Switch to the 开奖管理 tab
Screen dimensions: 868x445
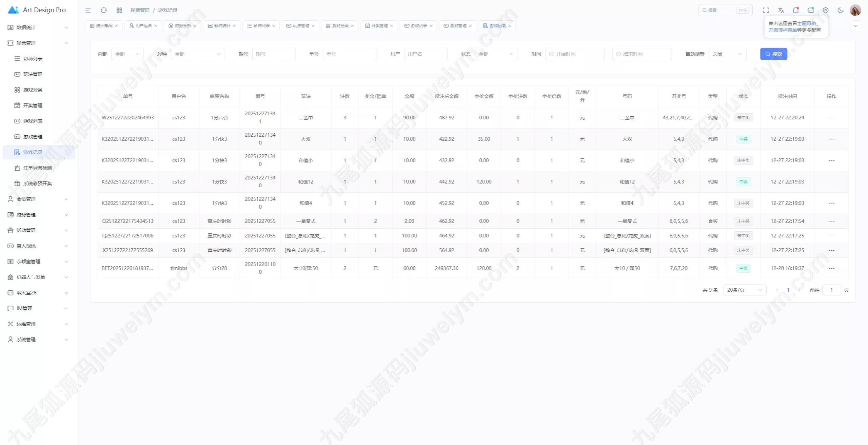click(379, 26)
